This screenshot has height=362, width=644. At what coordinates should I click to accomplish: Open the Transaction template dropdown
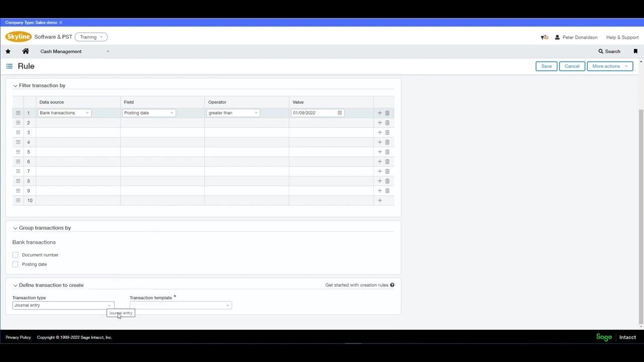[x=181, y=305]
